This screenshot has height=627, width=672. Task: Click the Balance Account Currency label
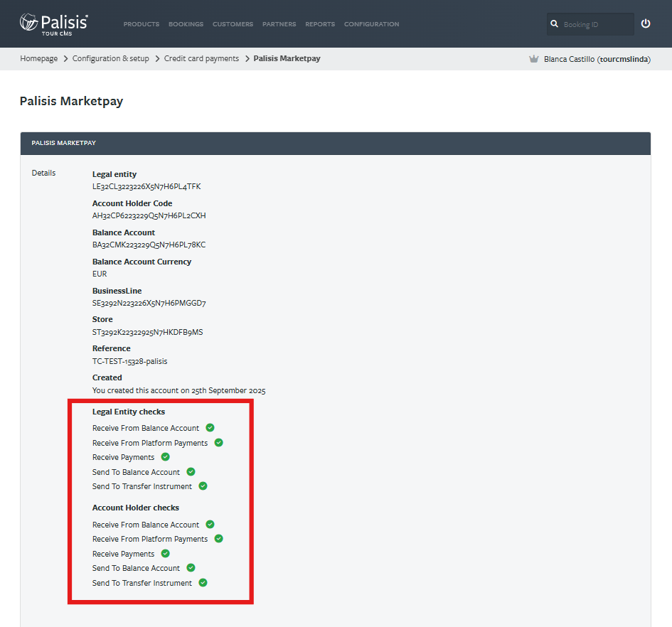click(x=142, y=262)
